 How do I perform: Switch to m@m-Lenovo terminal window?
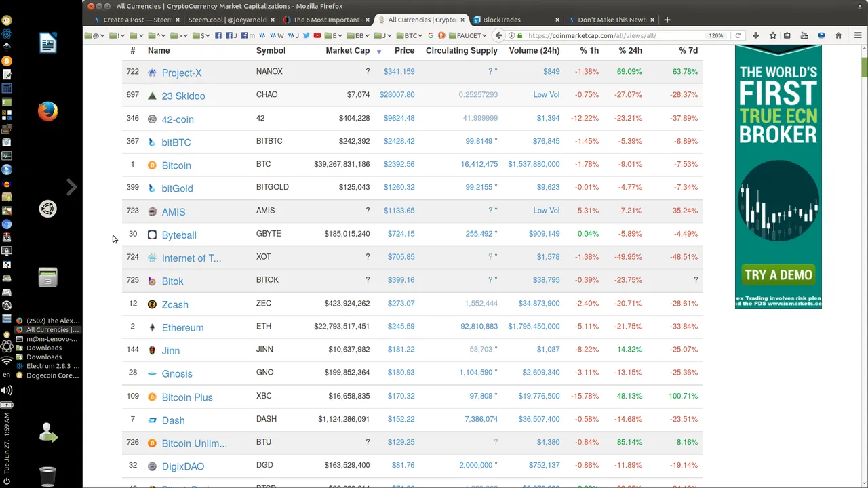click(x=47, y=339)
